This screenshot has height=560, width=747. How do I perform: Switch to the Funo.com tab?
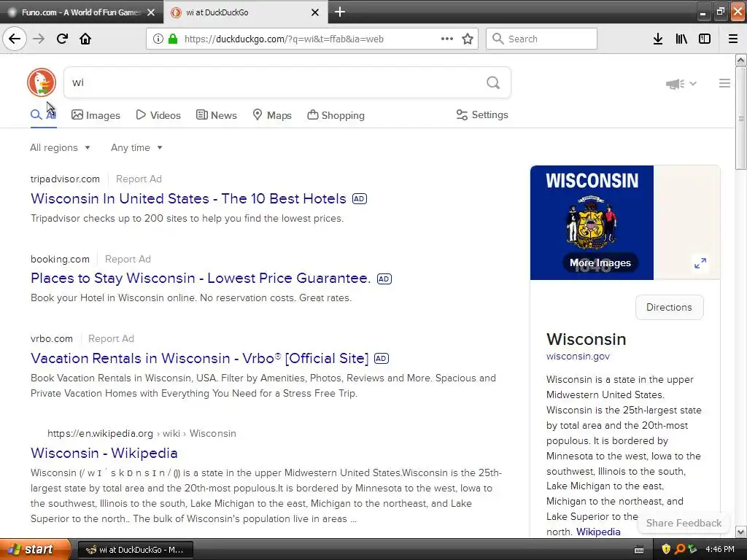tap(81, 12)
